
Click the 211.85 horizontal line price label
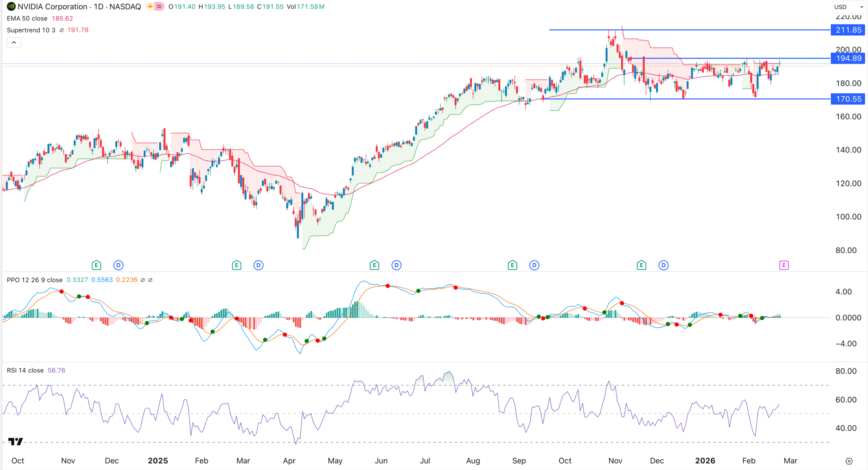point(848,30)
